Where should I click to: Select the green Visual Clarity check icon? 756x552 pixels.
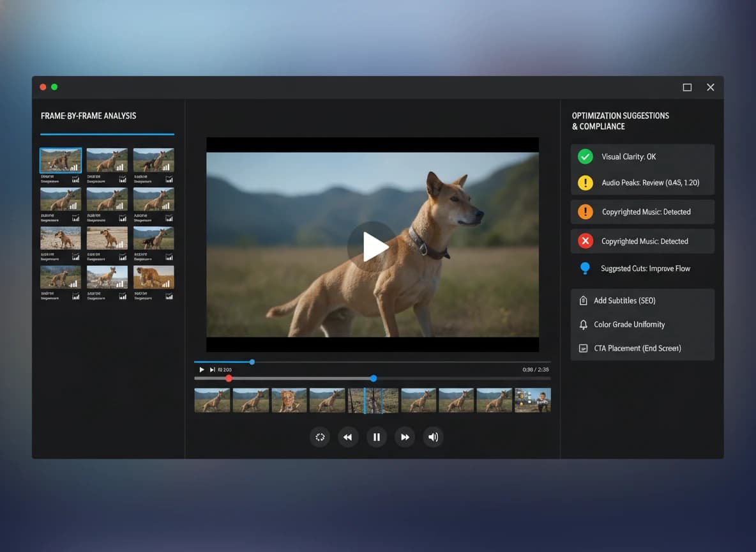(586, 157)
